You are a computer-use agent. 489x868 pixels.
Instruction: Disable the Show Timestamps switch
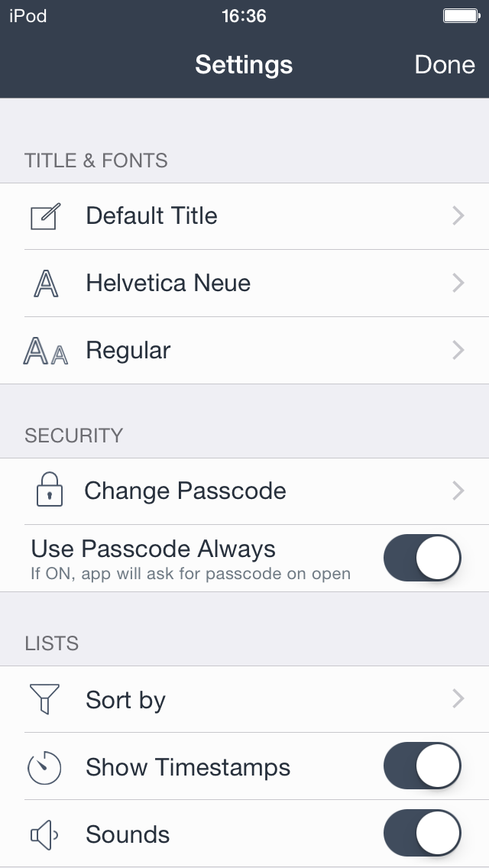(x=423, y=766)
